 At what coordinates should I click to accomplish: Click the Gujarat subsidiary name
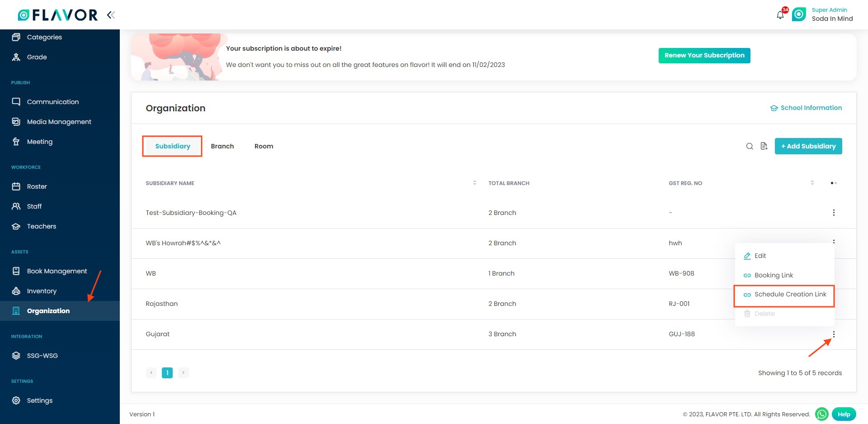[158, 334]
